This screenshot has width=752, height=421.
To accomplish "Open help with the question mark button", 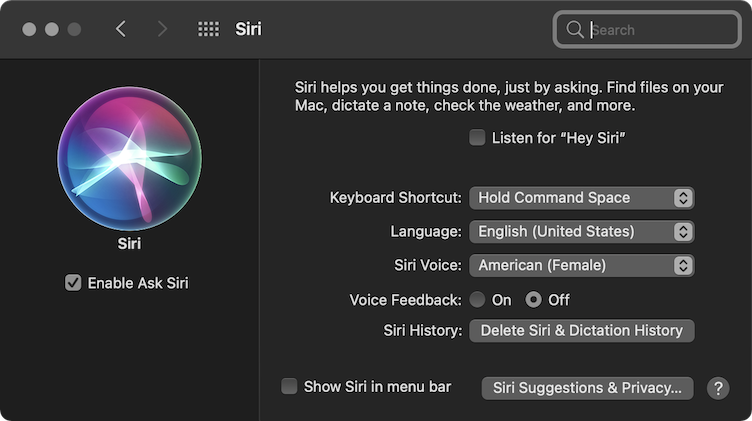I will (x=718, y=388).
